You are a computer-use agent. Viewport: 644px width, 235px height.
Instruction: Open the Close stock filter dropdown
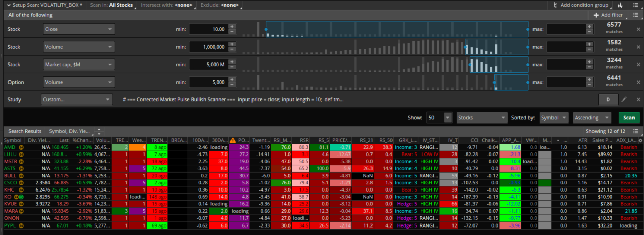pos(79,29)
